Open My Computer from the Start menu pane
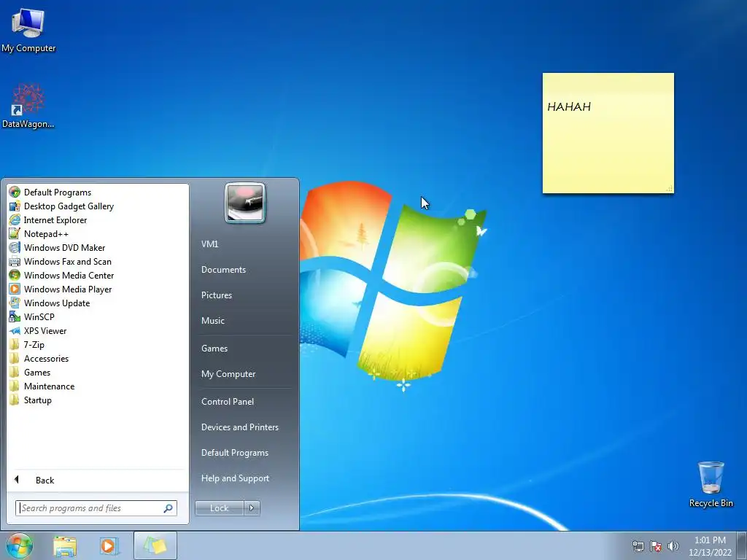Screen dimensions: 747x560 (228, 374)
